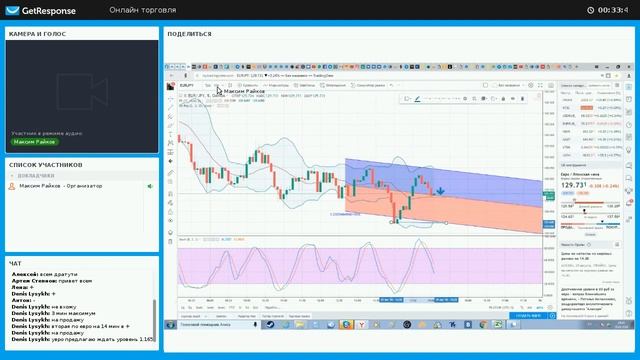Image resolution: width=640 pixels, height=360 pixels.
Task: Toggle fullscreen mode for the chart
Action: [540, 85]
